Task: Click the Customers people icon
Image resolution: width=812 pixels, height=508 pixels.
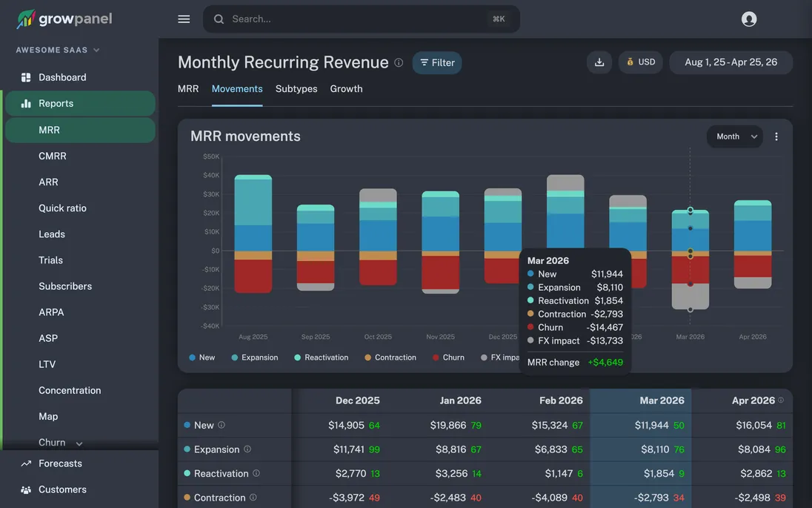Action: coord(26,489)
